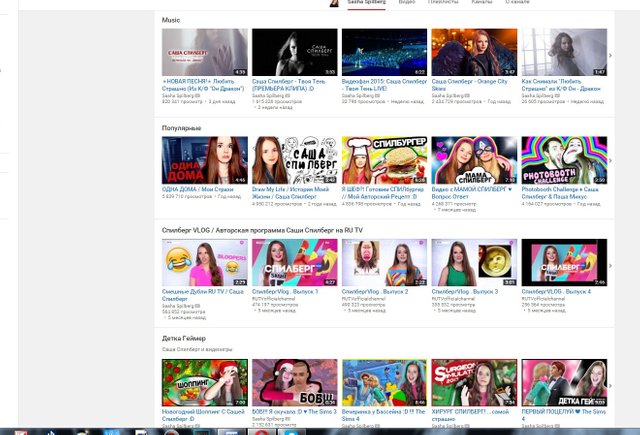Open the Любить Страшно new song thumbnail
This screenshot has width=640, height=435.
(204, 52)
